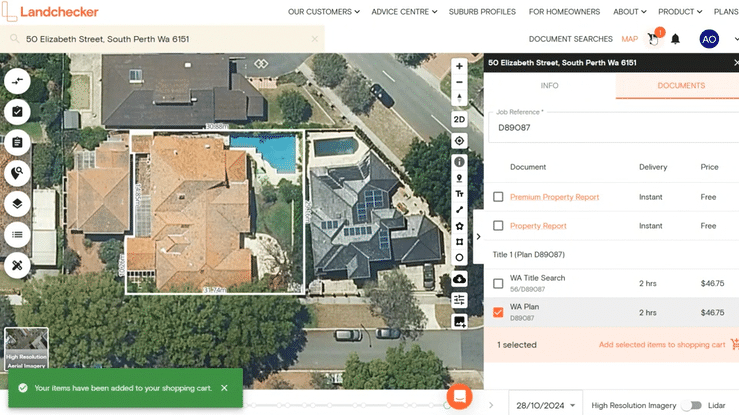Select the place marker pin tool

459,178
